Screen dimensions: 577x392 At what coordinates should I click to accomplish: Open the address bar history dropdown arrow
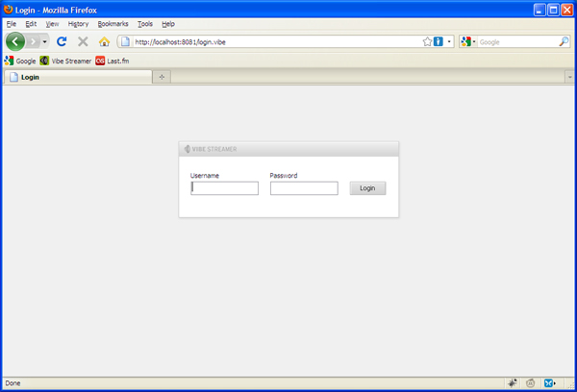tap(449, 41)
